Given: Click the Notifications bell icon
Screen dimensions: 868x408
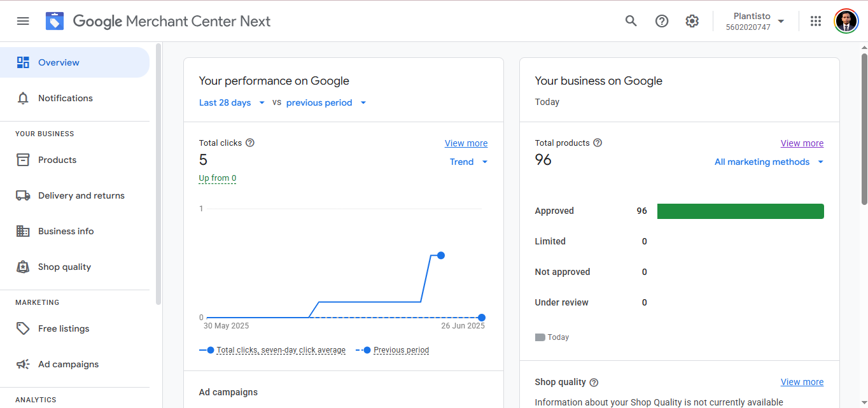Looking at the screenshot, I should (x=23, y=98).
